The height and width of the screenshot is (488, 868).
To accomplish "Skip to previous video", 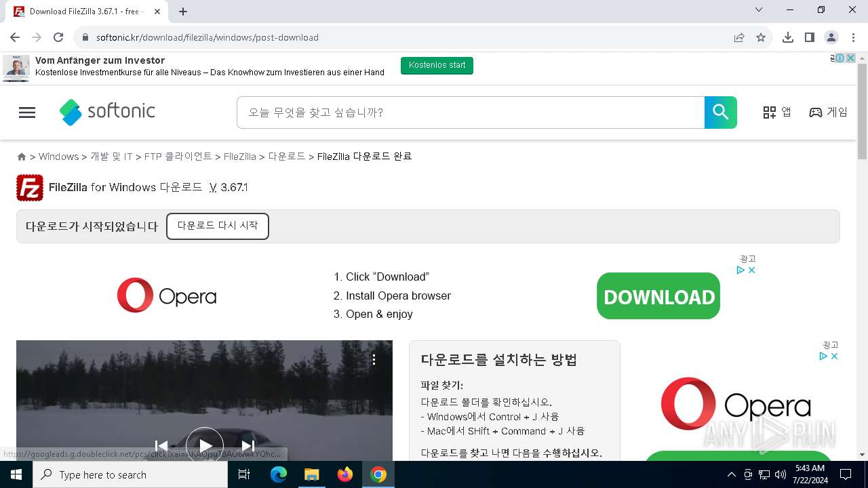I will 161,445.
